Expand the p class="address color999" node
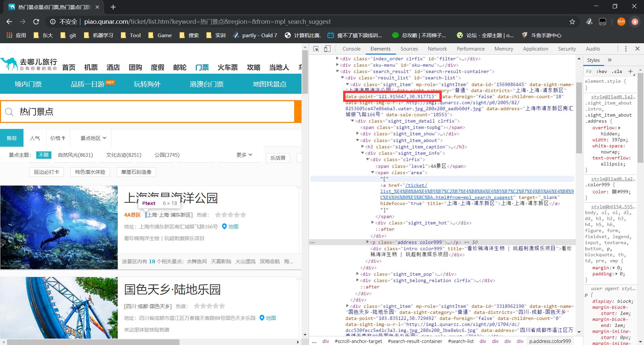Screen dimensions: 644x345 [x=367, y=242]
